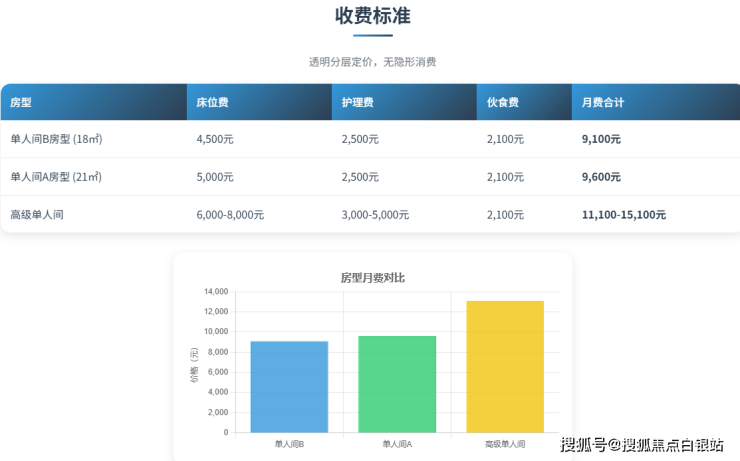This screenshot has width=740, height=461.
Task: Click the 伙食费 column header
Action: [502, 103]
